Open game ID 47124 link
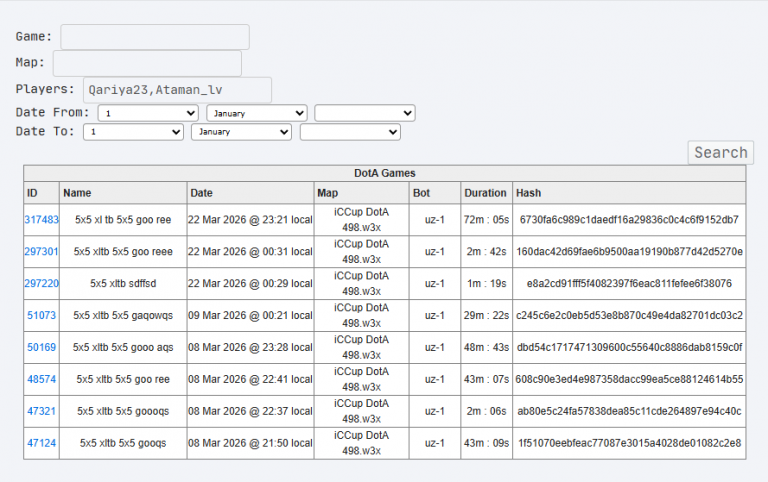 [42, 443]
